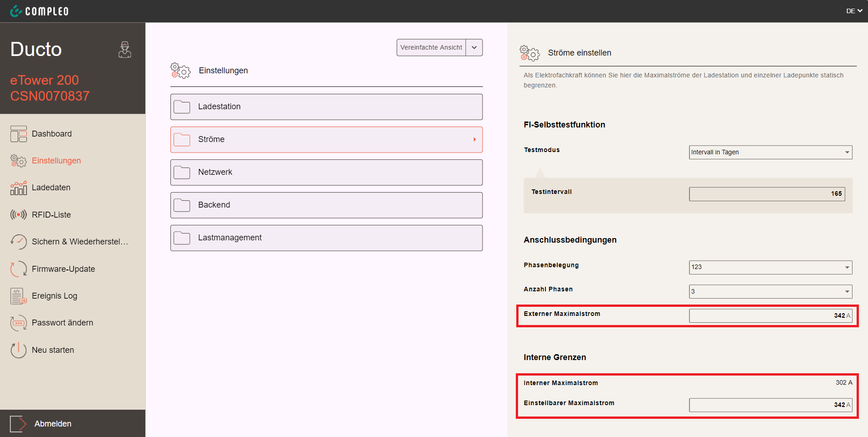Click the Dashboard icon in sidebar
Viewport: 868px width, 437px height.
pos(19,134)
